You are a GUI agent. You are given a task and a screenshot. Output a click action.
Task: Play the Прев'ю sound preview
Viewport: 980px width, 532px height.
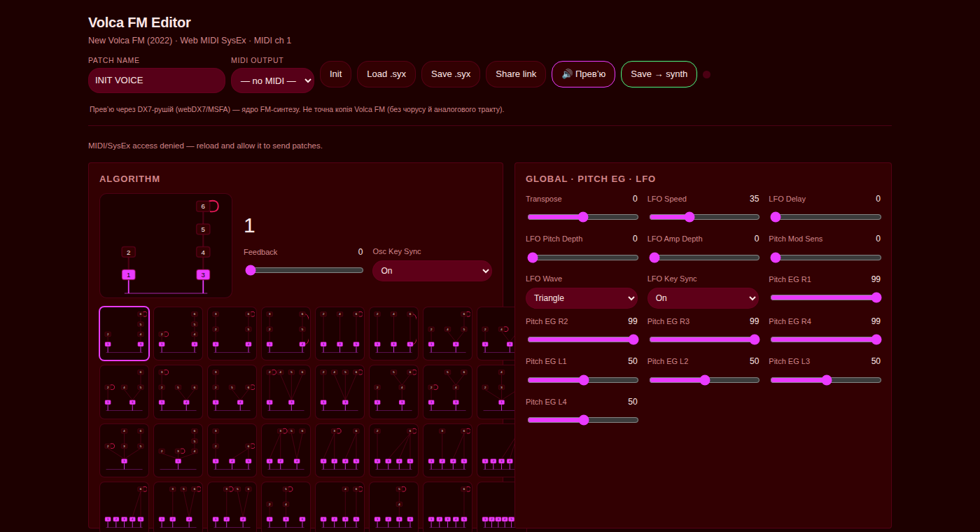pos(584,74)
